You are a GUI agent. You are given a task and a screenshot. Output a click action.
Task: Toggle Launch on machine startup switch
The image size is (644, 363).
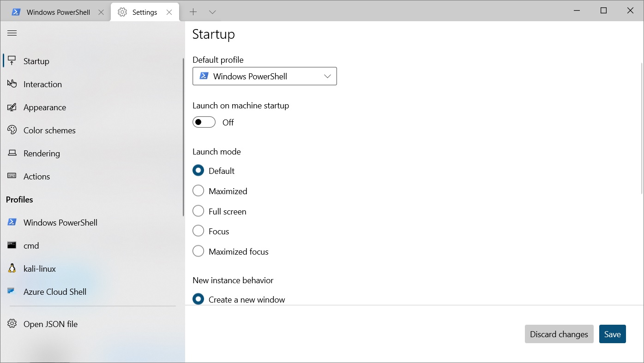pyautogui.click(x=204, y=122)
